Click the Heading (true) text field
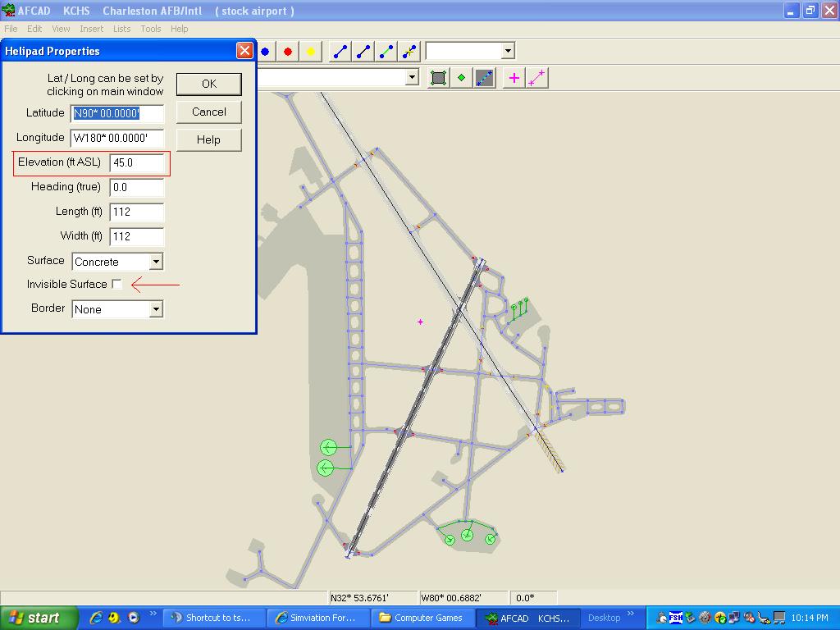This screenshot has width=840, height=630. [x=136, y=187]
